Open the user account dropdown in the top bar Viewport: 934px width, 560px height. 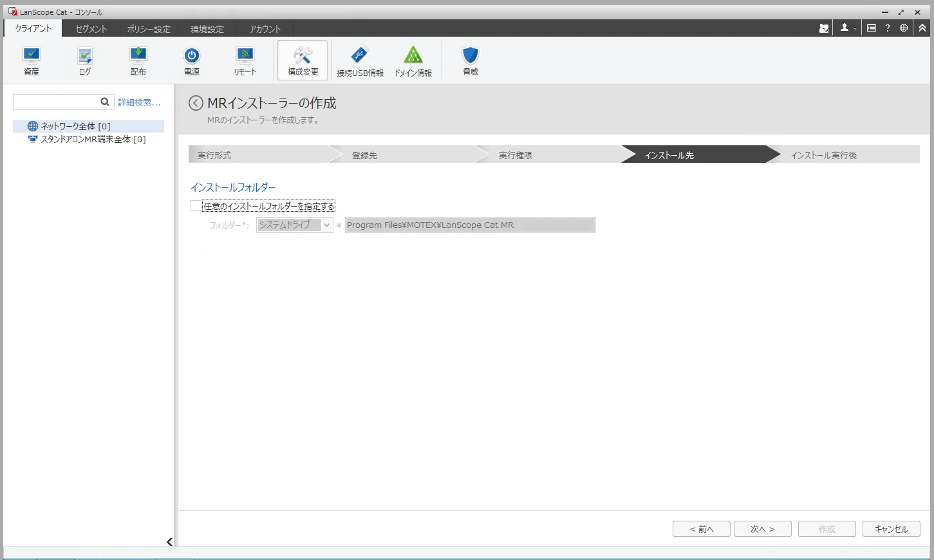tap(848, 28)
